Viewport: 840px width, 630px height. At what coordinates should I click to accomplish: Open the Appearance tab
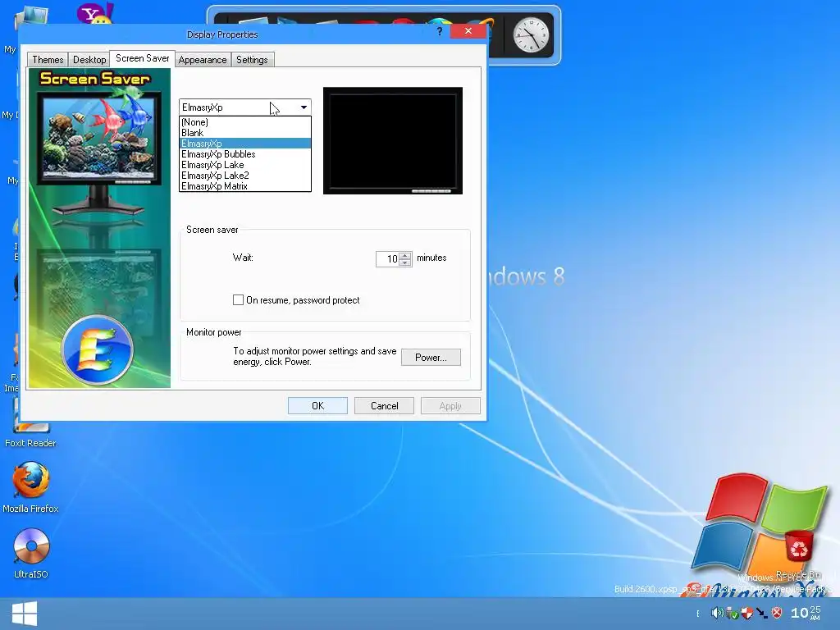(203, 59)
